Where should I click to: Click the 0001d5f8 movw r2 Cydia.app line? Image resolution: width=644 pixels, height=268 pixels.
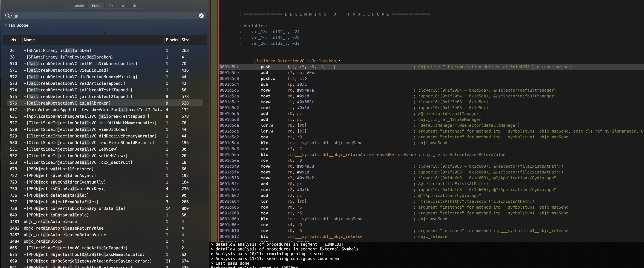(x=431, y=178)
